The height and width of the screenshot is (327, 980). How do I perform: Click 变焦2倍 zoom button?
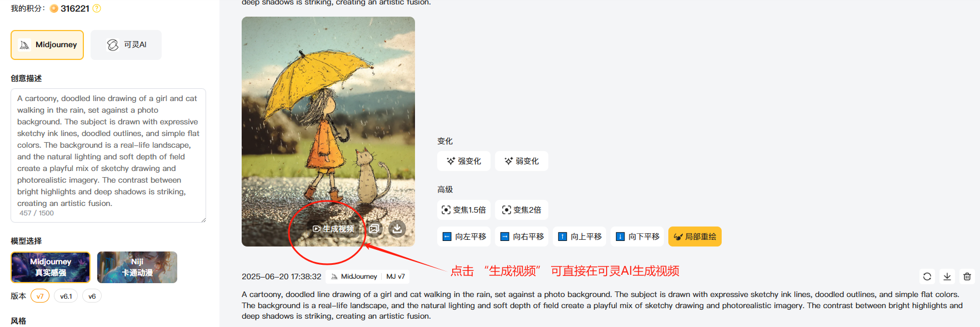click(522, 210)
